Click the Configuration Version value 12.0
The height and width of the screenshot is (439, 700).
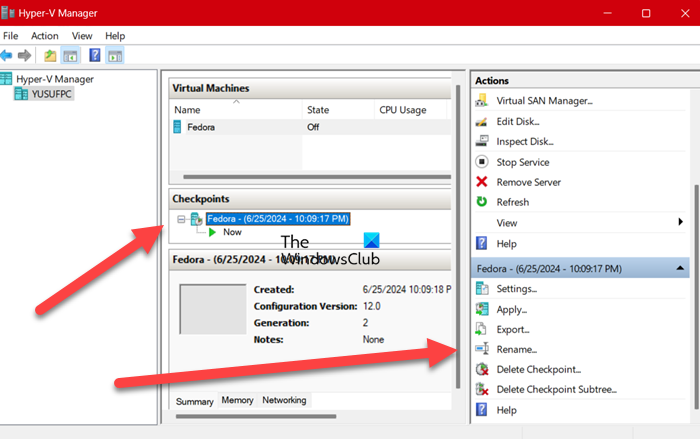pos(371,306)
